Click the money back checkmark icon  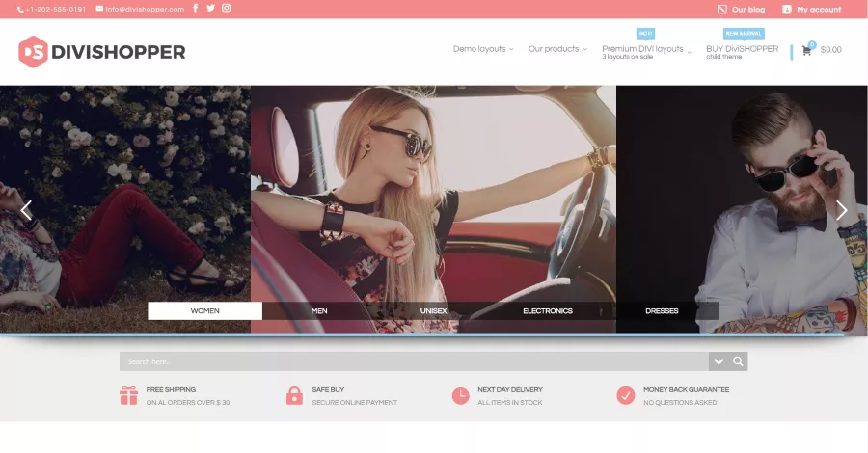pos(626,395)
